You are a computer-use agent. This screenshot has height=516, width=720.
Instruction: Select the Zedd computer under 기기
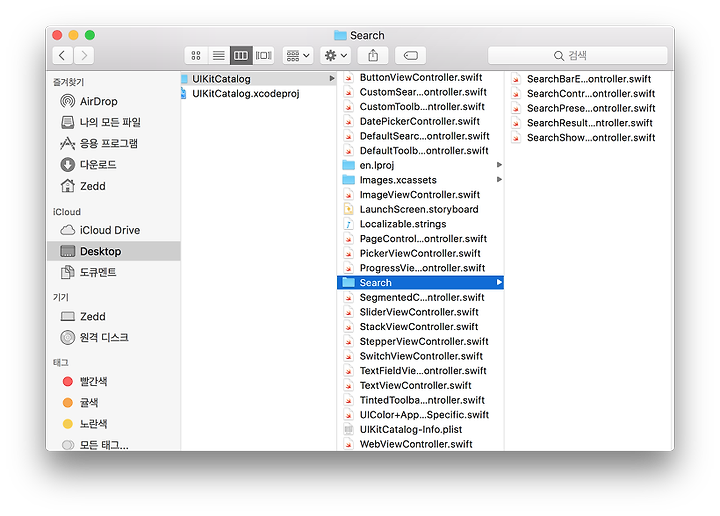click(113, 316)
